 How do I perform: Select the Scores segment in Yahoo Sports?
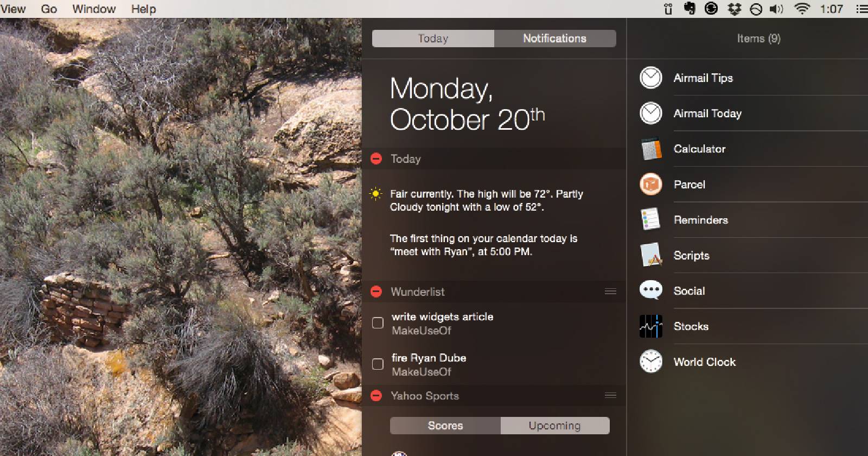(445, 426)
